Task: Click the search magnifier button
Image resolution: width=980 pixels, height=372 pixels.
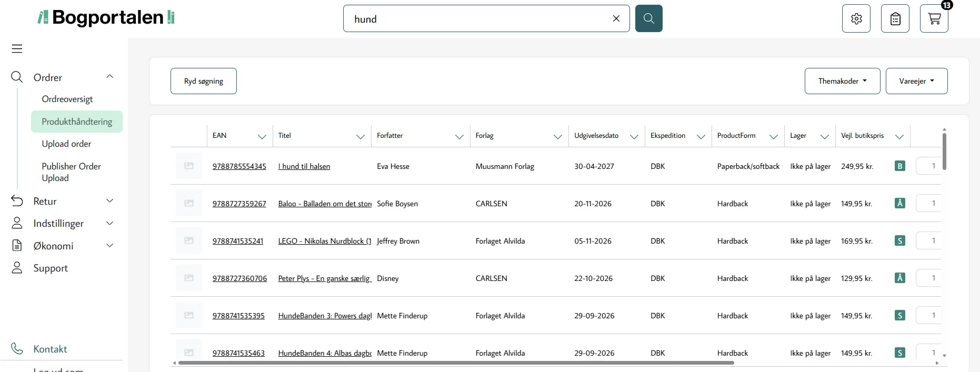Action: coord(648,18)
